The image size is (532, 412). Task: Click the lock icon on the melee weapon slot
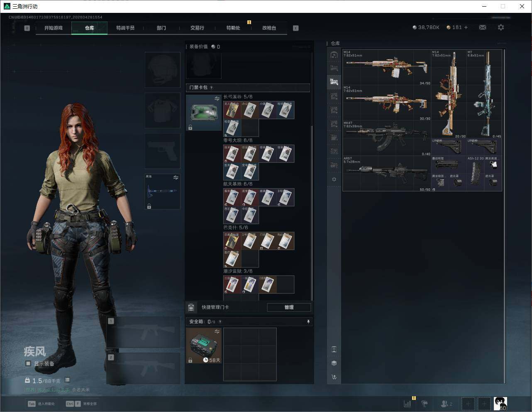[149, 206]
